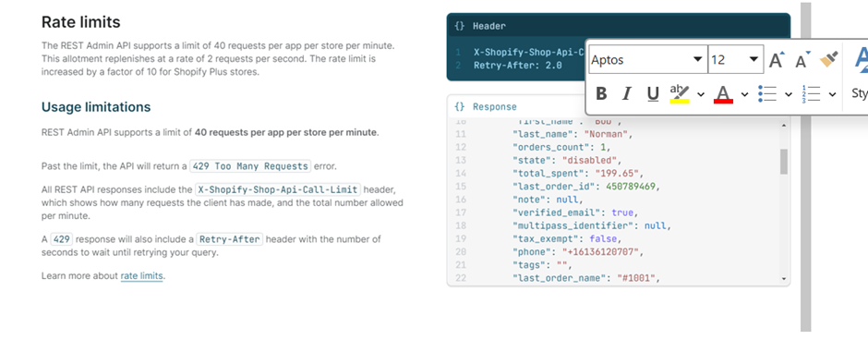The height and width of the screenshot is (352, 868).
Task: Click the "tax_exempt": false line
Action: (567, 239)
